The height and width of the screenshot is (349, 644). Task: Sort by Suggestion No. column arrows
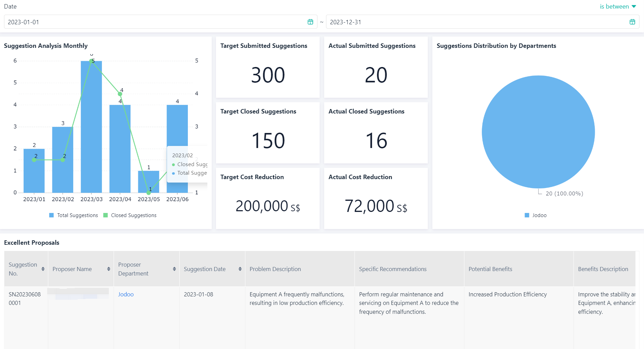(x=43, y=269)
